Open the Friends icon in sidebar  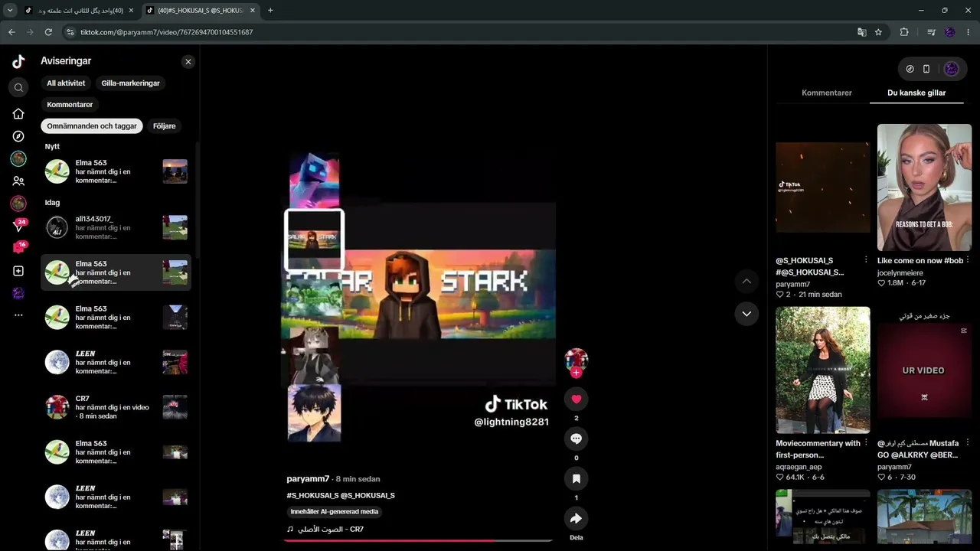coord(18,181)
